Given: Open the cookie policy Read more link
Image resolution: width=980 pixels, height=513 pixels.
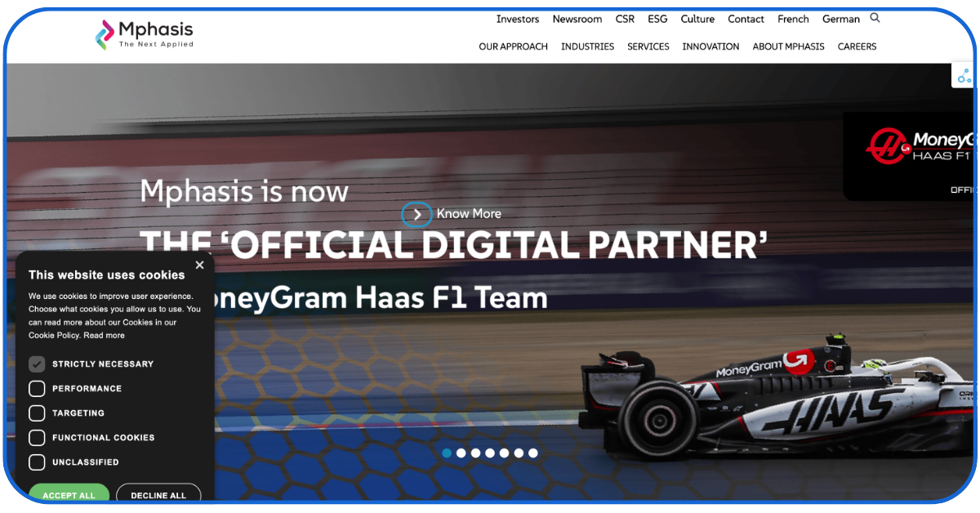Looking at the screenshot, I should 105,335.
